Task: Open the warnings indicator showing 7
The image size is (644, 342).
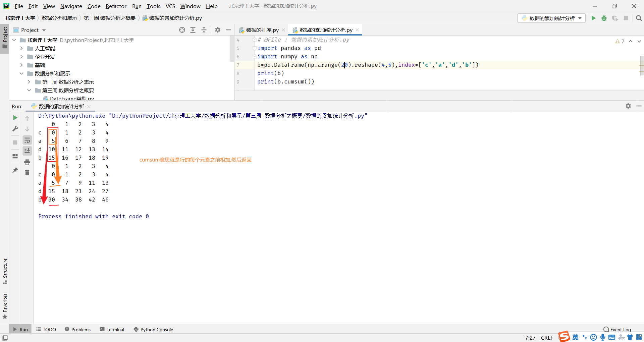Action: [620, 41]
